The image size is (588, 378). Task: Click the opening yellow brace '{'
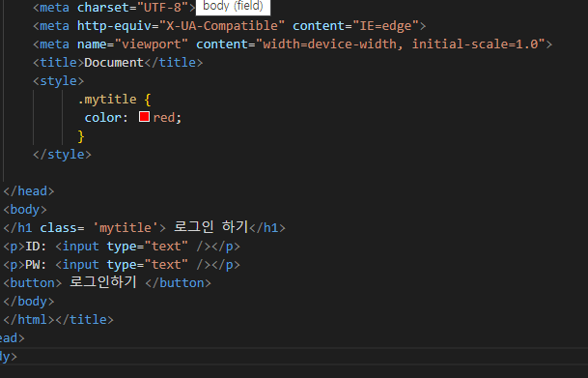tap(148, 100)
